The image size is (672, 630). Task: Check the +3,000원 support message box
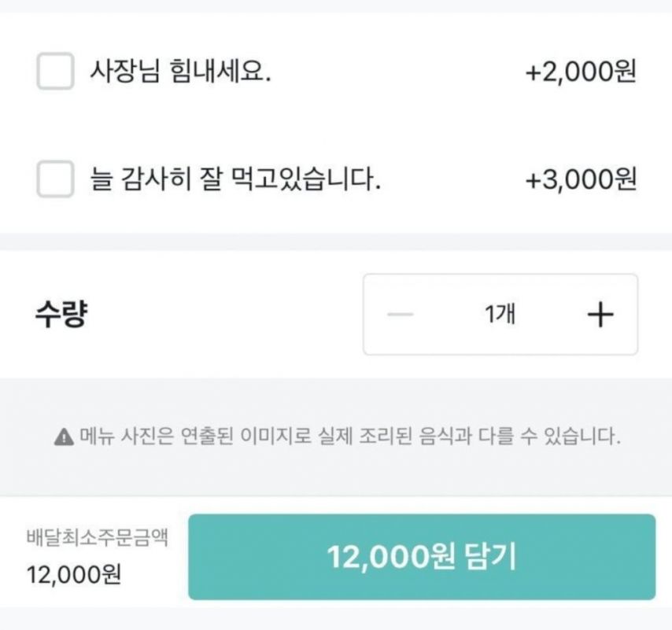click(x=54, y=179)
